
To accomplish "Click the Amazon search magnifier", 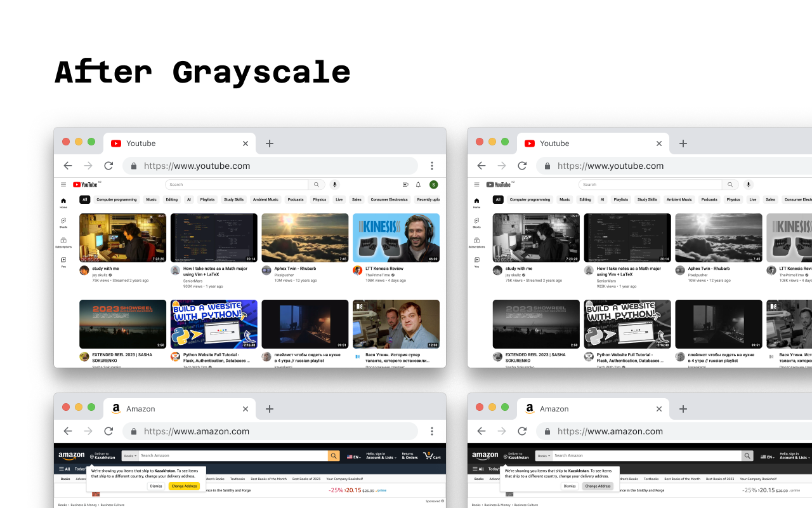I will click(x=334, y=455).
